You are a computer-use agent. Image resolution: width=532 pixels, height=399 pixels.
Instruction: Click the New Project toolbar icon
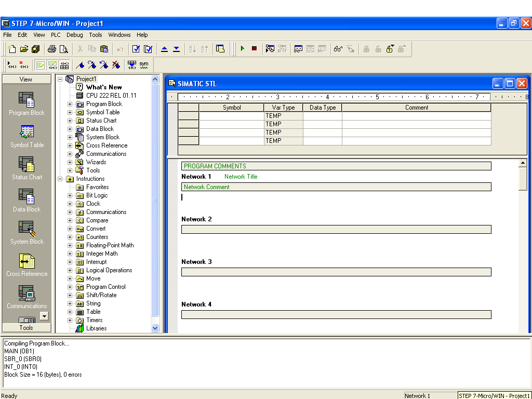click(x=12, y=49)
